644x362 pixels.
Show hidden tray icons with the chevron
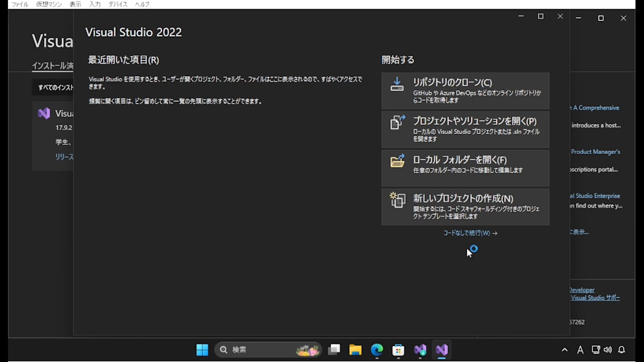[x=565, y=350]
